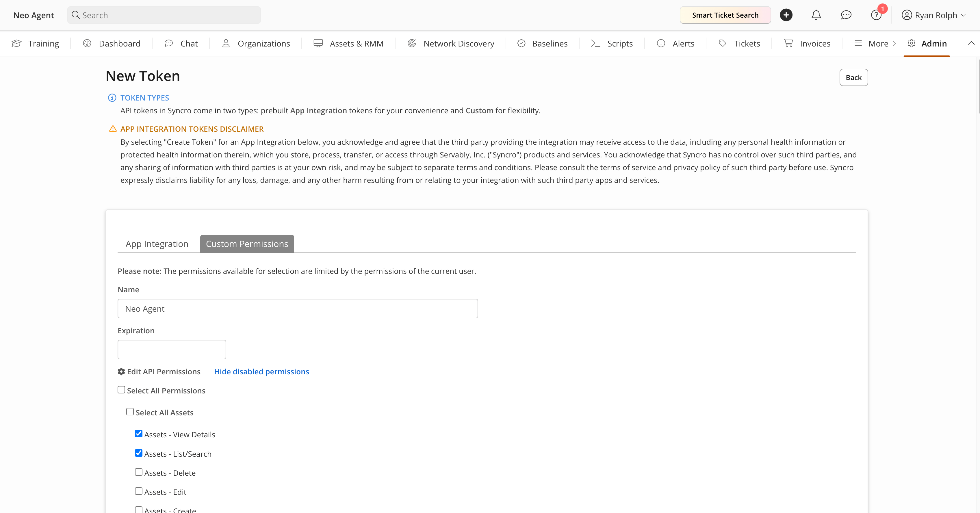The height and width of the screenshot is (513, 980).
Task: Click the Neo Agent brand link
Action: click(x=34, y=15)
